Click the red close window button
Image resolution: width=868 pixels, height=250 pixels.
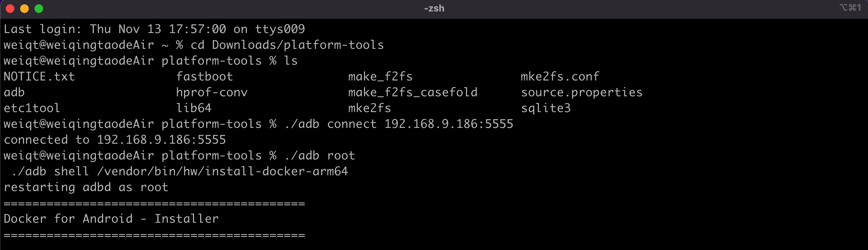click(x=10, y=9)
